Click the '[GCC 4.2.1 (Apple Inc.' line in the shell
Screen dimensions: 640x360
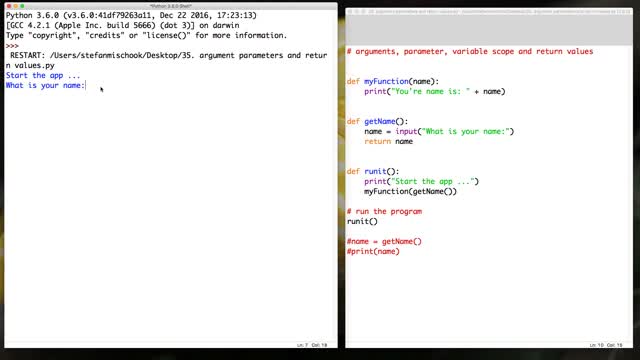click(122, 25)
